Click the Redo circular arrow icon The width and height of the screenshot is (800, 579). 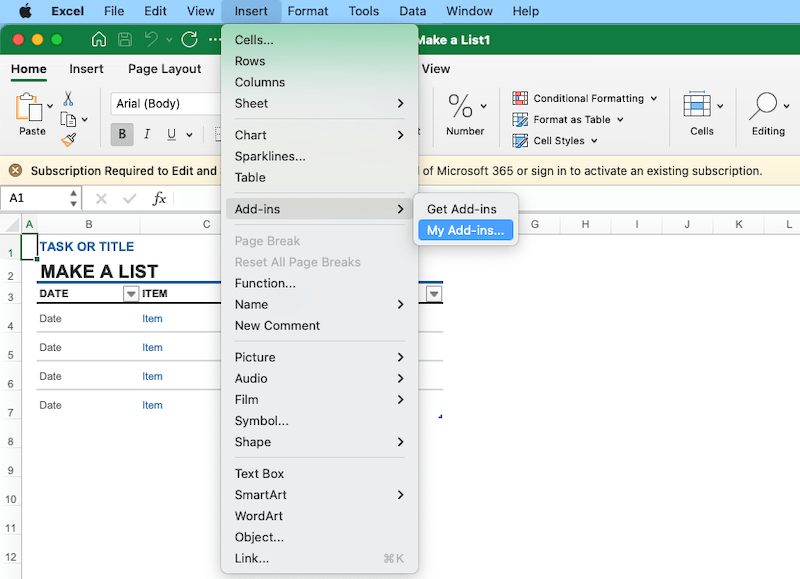tap(189, 39)
